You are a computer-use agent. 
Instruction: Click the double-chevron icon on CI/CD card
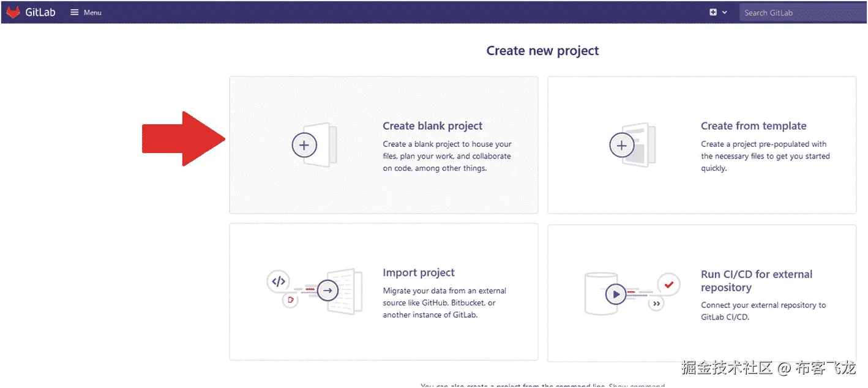657,303
